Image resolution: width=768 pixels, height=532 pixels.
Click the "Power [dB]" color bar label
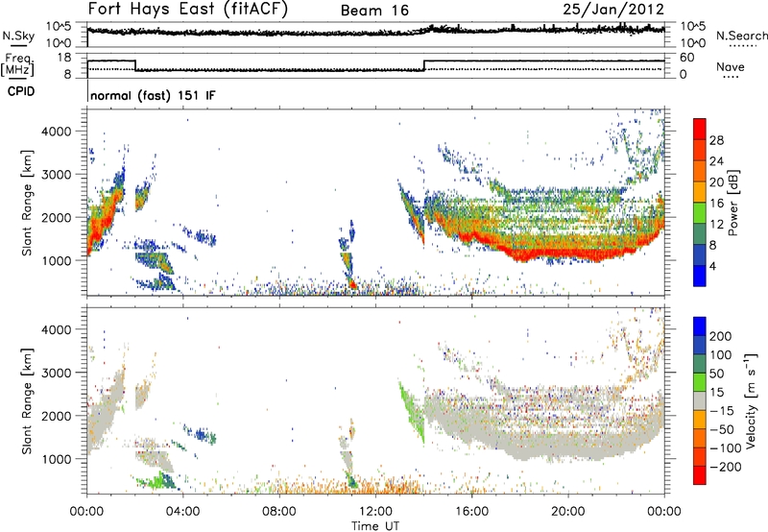[733, 203]
